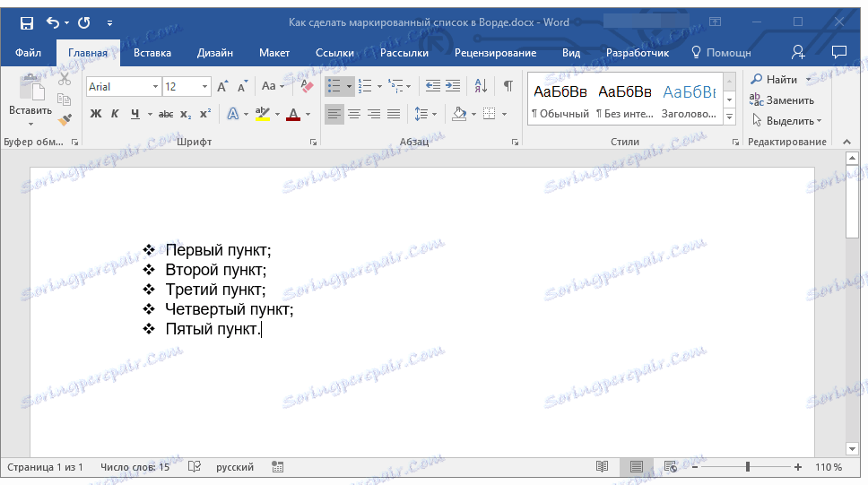Open text effects and typography
This screenshot has height=485, width=868.
233,114
